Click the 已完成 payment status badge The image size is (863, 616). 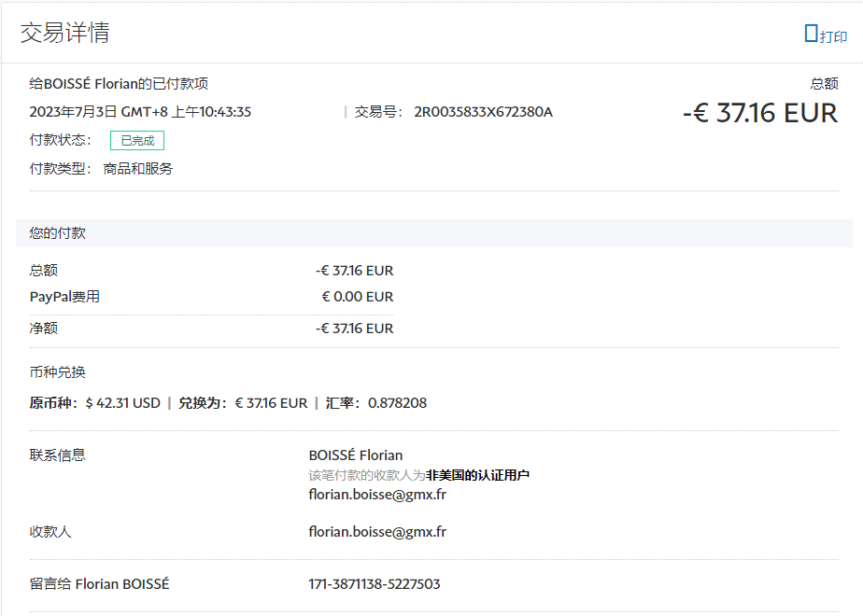137,141
